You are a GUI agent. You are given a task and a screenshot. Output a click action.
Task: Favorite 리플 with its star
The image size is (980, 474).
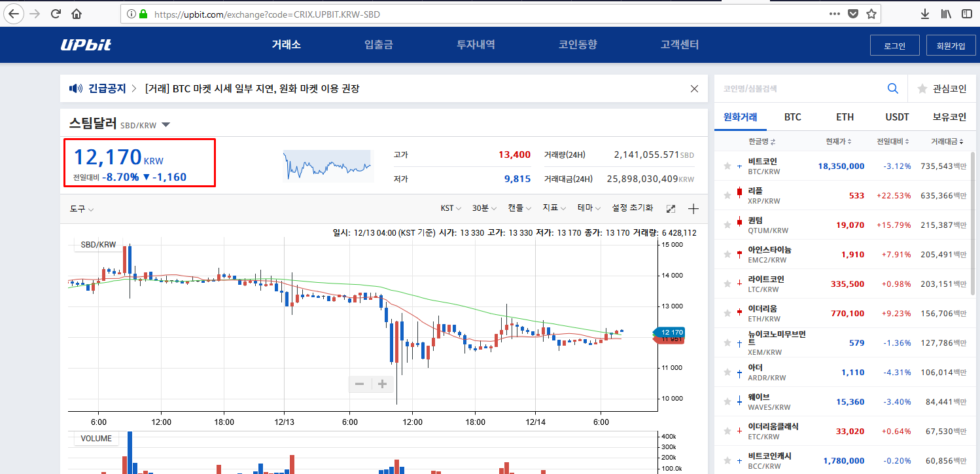tap(727, 196)
